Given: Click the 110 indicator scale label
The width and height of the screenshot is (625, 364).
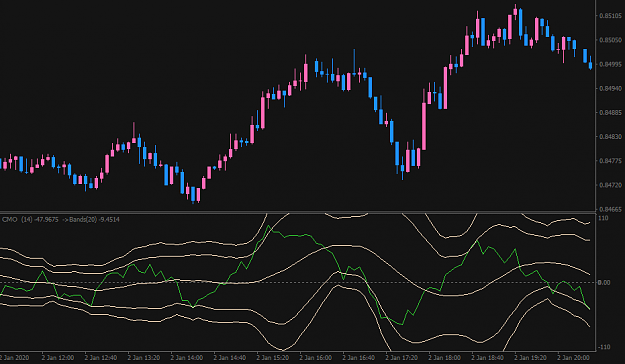Looking at the screenshot, I should tap(603, 218).
